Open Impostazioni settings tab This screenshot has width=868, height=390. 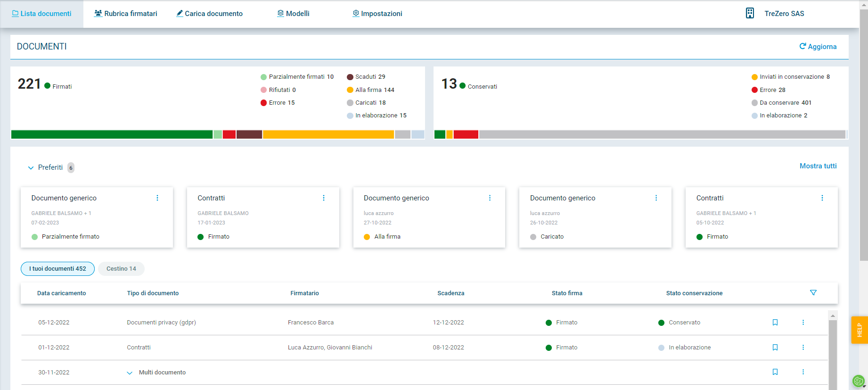(x=377, y=14)
